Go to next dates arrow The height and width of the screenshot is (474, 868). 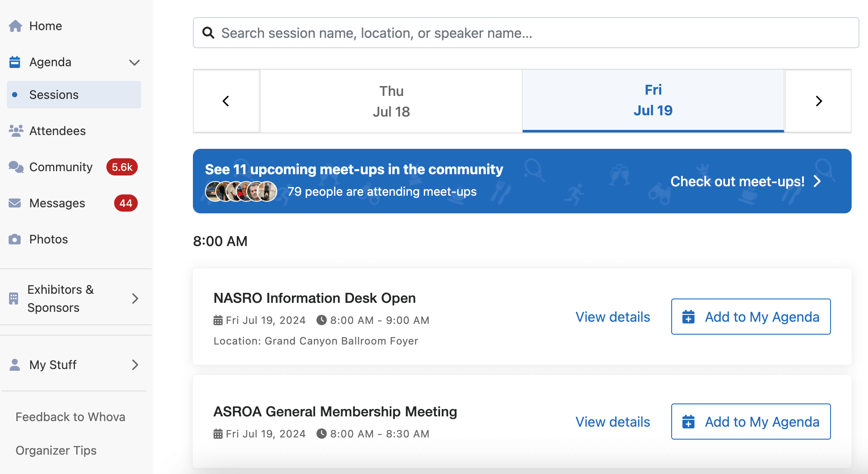click(818, 101)
